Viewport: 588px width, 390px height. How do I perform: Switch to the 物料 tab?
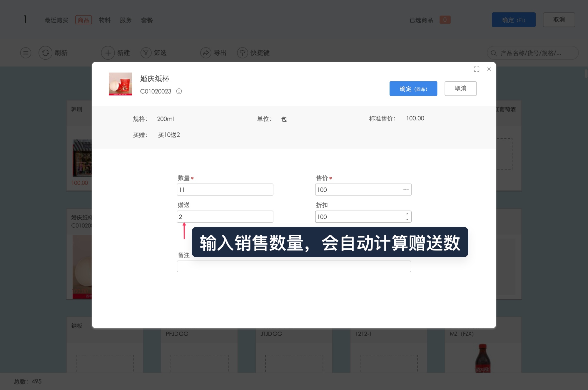[105, 20]
